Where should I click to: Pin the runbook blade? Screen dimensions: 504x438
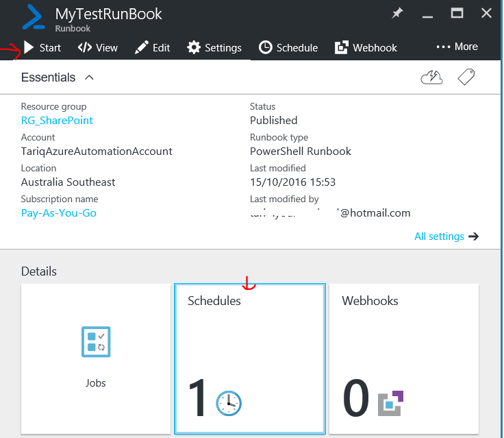397,13
